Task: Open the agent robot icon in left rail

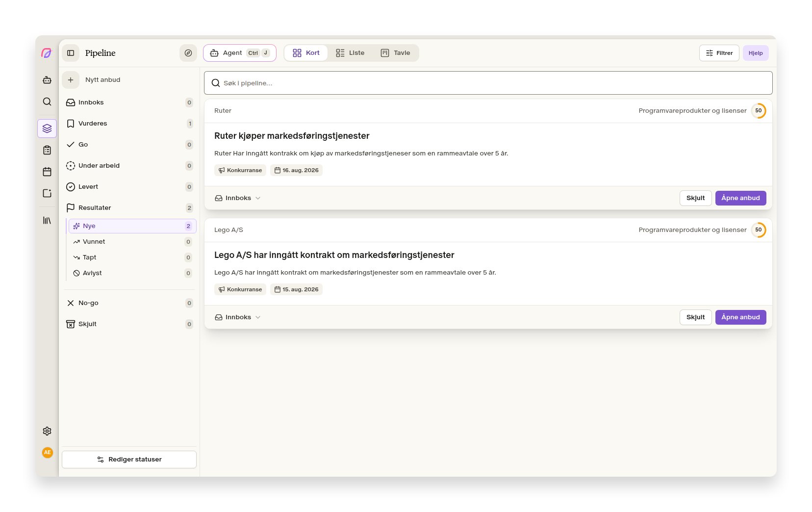Action: click(x=47, y=80)
